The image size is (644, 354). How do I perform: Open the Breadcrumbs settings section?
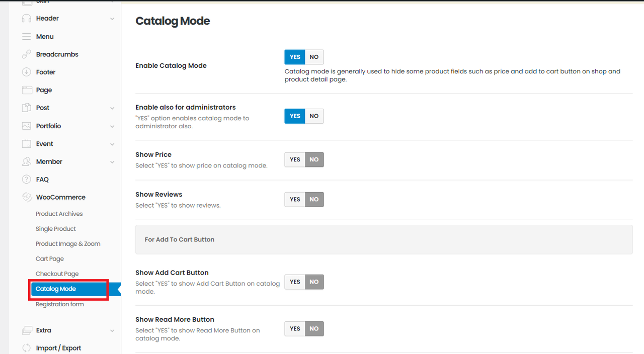tap(57, 54)
